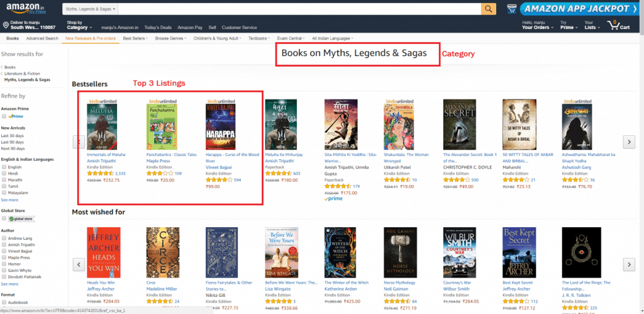The image size is (644, 314).
Task: Go to Today's Deals
Action: (x=158, y=28)
